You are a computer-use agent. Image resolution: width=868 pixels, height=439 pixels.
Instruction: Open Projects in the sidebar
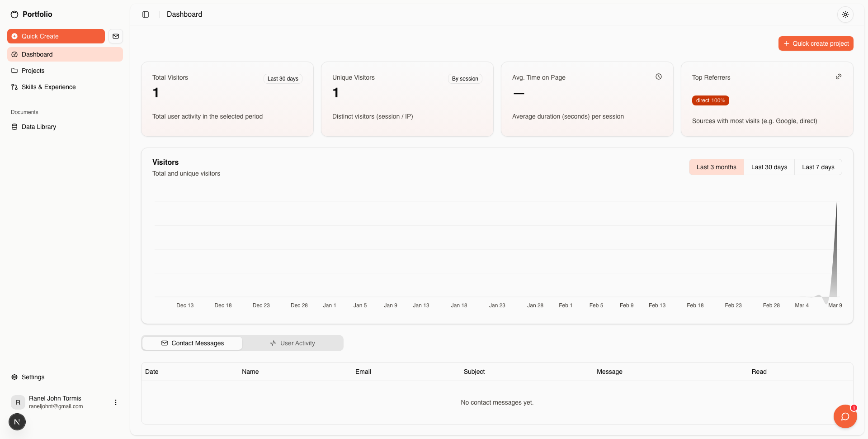tap(33, 71)
